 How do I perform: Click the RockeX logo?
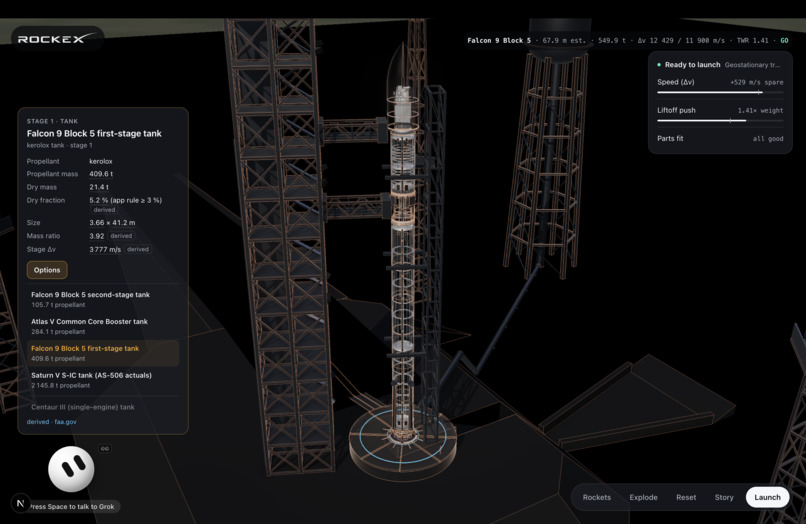tap(57, 39)
